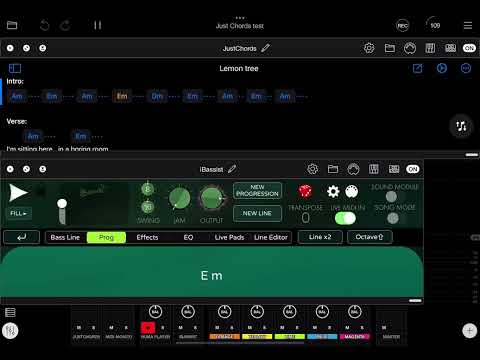The height and width of the screenshot is (360, 480).
Task: Rename iBassist window with pencil icon
Action: click(x=232, y=169)
